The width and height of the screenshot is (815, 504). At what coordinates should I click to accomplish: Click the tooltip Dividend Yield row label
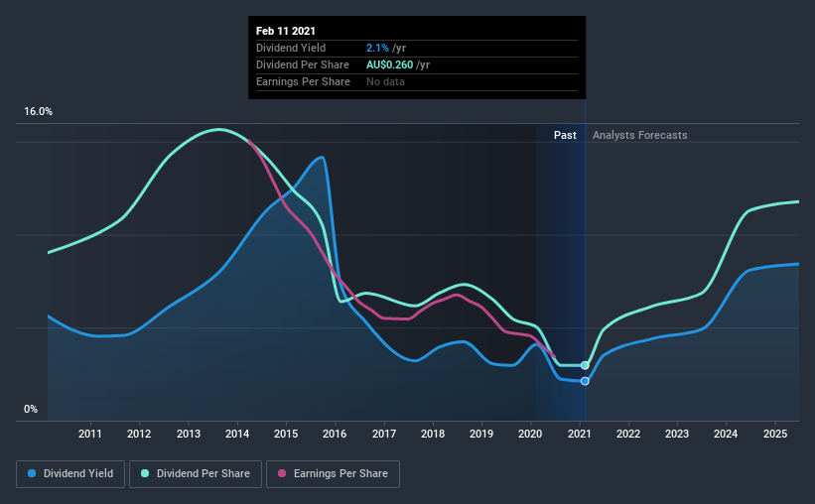point(291,48)
